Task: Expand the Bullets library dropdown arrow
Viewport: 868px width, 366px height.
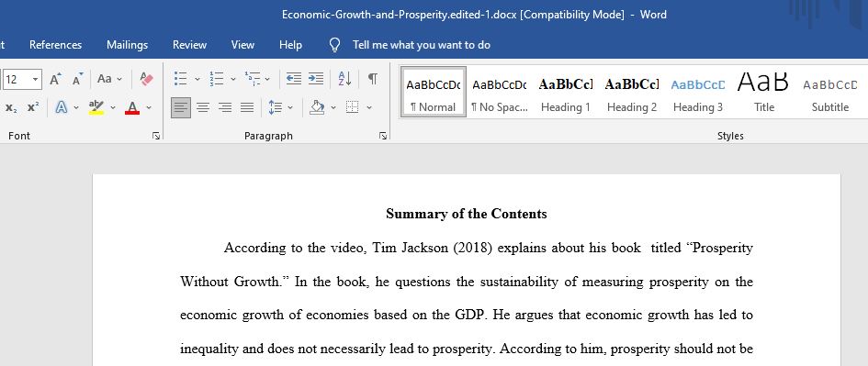Action: [197, 79]
